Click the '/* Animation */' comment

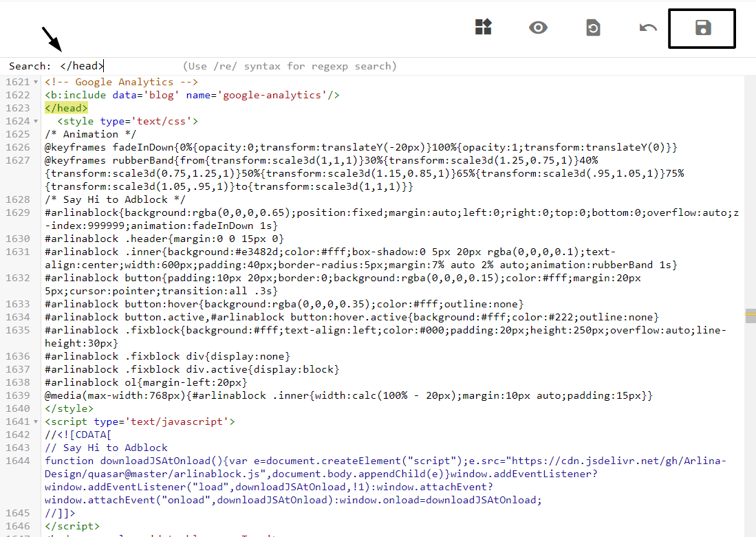point(91,134)
